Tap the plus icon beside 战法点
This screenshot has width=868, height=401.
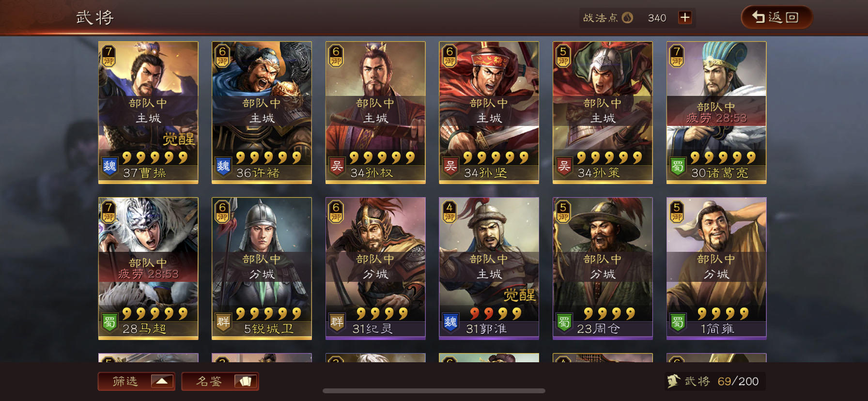(684, 18)
